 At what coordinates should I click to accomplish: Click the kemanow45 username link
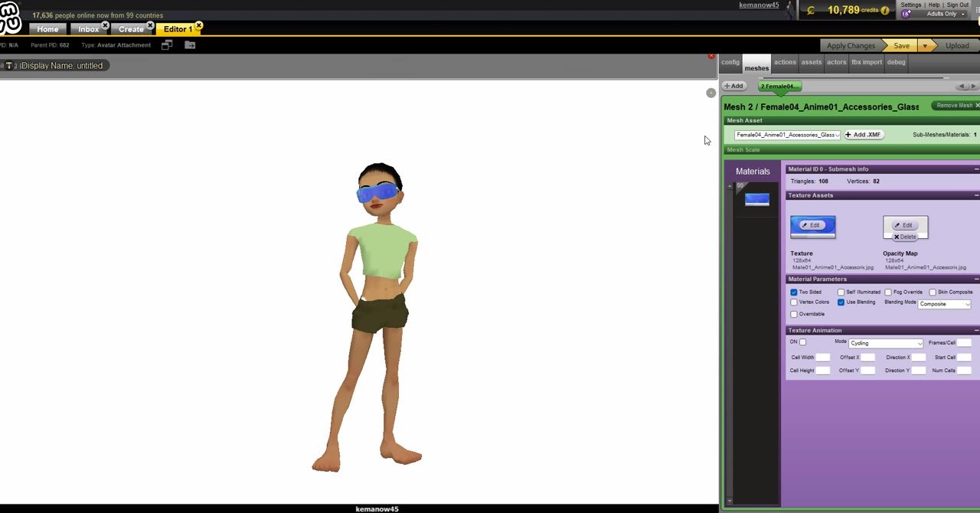(x=759, y=5)
